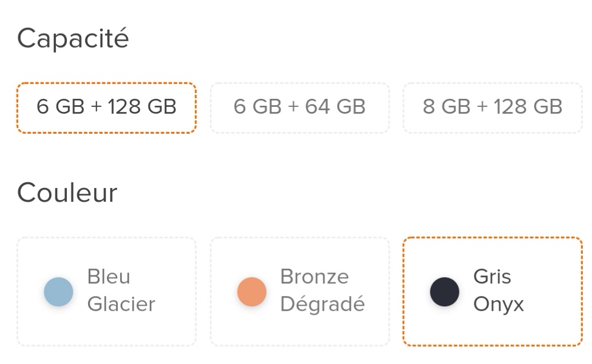Tap the currently selected capacity box
This screenshot has height=364, width=592.
point(106,107)
